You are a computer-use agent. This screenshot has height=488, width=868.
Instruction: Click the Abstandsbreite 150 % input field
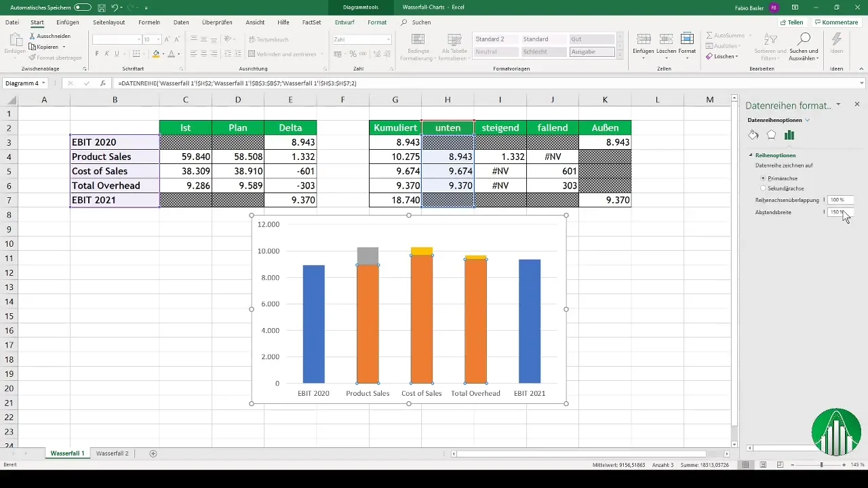[840, 212]
